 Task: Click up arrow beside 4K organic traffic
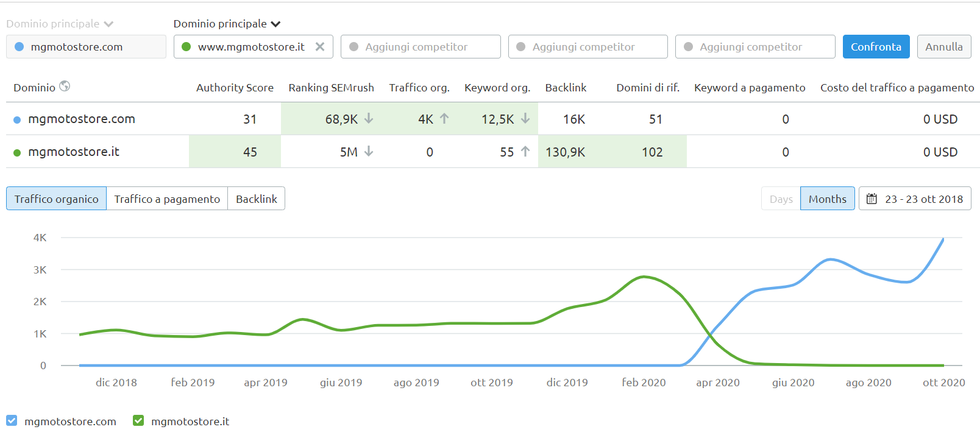(x=444, y=119)
